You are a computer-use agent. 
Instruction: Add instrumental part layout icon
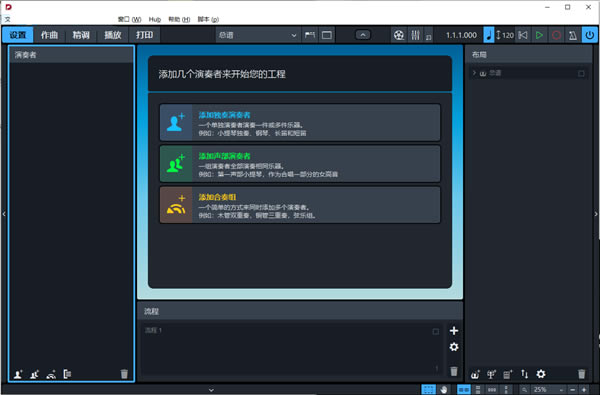[x=491, y=374]
